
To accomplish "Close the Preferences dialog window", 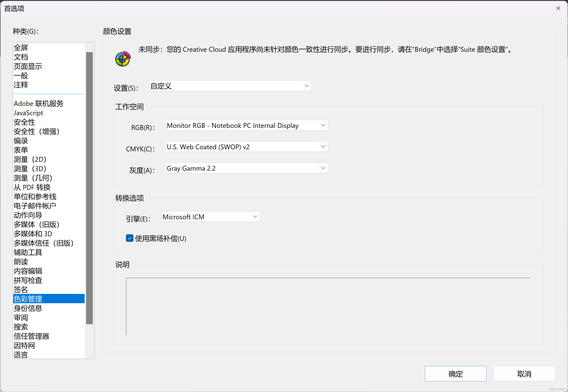I will 558,8.
